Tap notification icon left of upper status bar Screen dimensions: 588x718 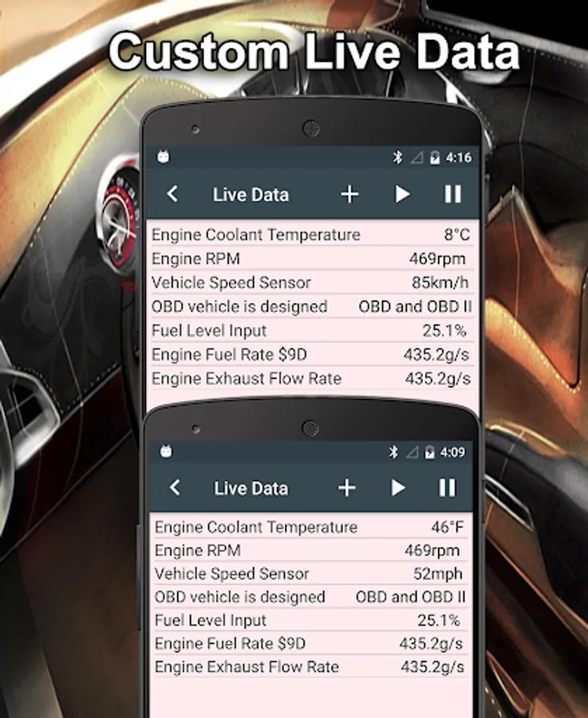[164, 157]
